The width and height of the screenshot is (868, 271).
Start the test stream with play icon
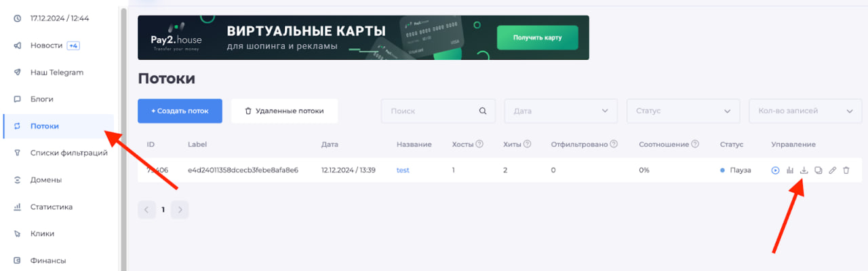[x=775, y=170]
